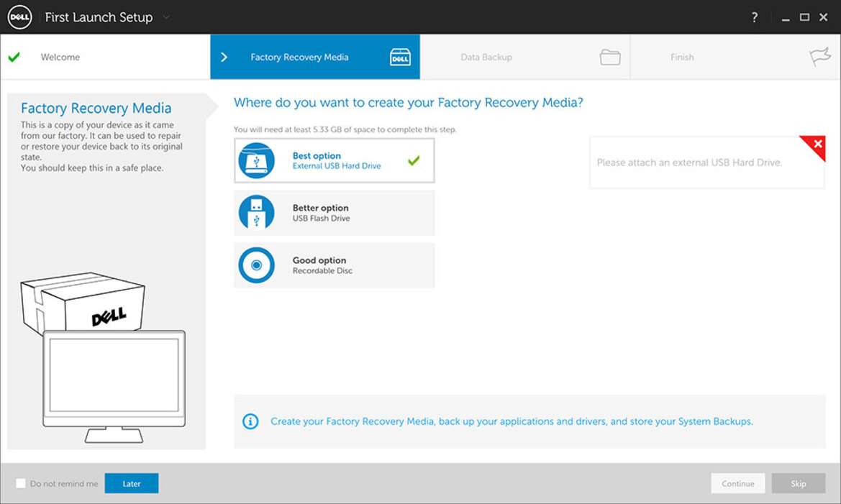
Task: Go to the Welcome step tab
Action: coord(105,57)
